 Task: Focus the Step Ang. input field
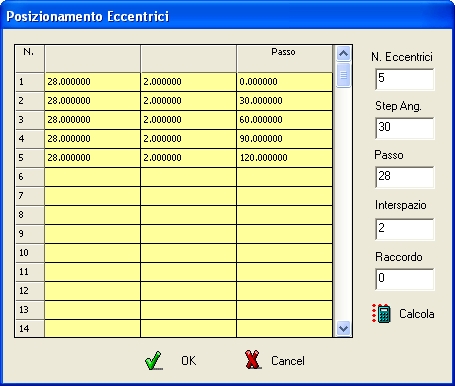(x=405, y=128)
